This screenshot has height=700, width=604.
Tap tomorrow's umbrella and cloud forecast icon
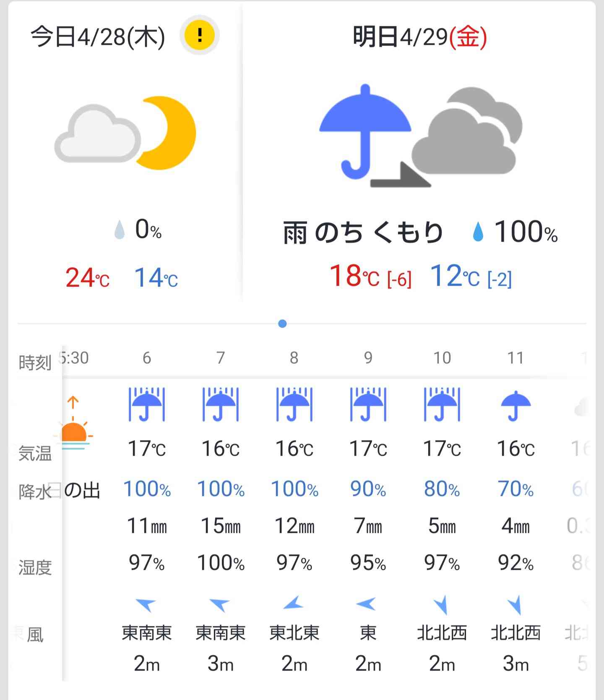click(x=421, y=136)
